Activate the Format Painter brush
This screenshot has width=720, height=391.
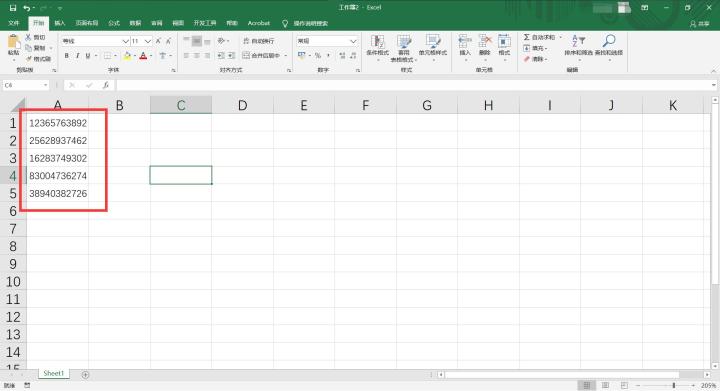tap(38, 59)
